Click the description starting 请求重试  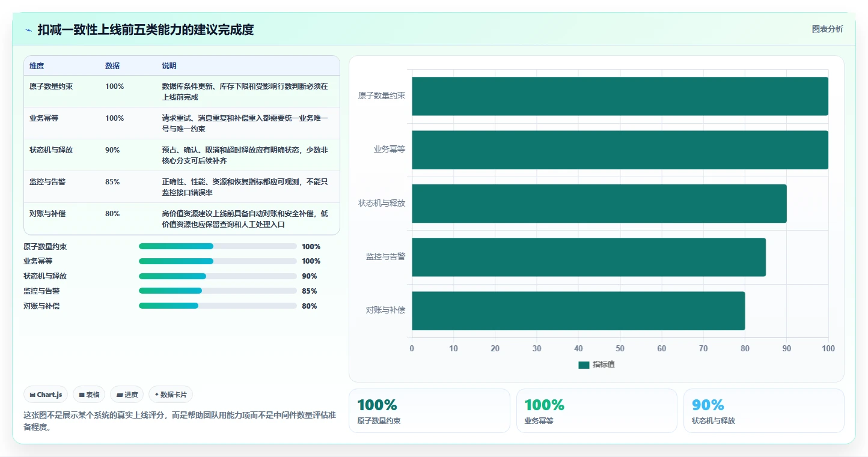coord(245,124)
